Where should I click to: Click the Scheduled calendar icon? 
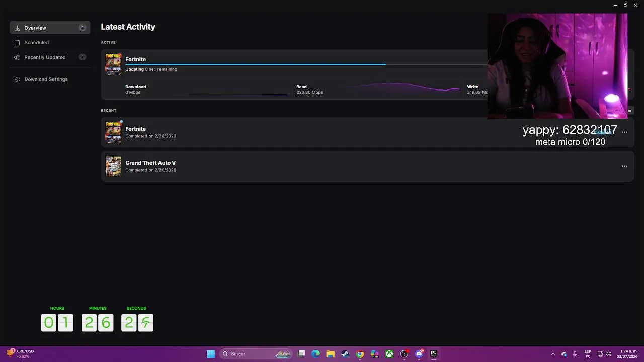point(17,43)
